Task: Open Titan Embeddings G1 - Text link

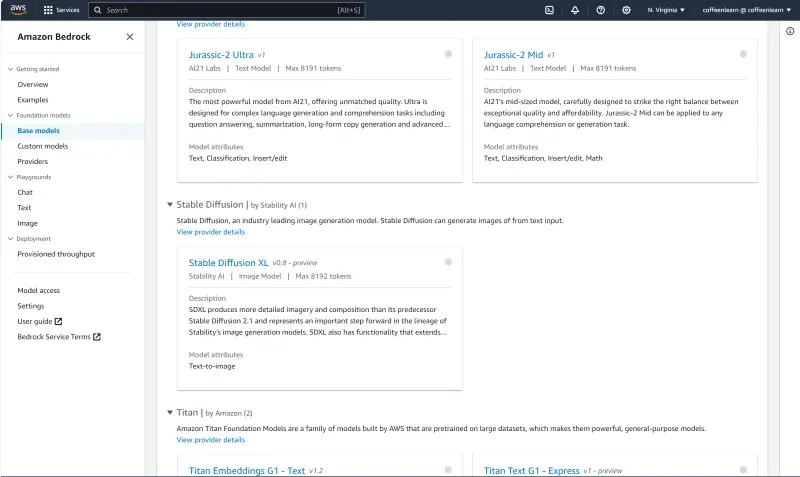Action: point(247,470)
